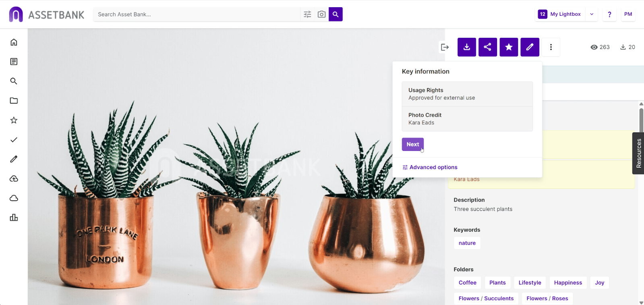Open the Resources side tab
The height and width of the screenshot is (305, 644).
tap(638, 153)
